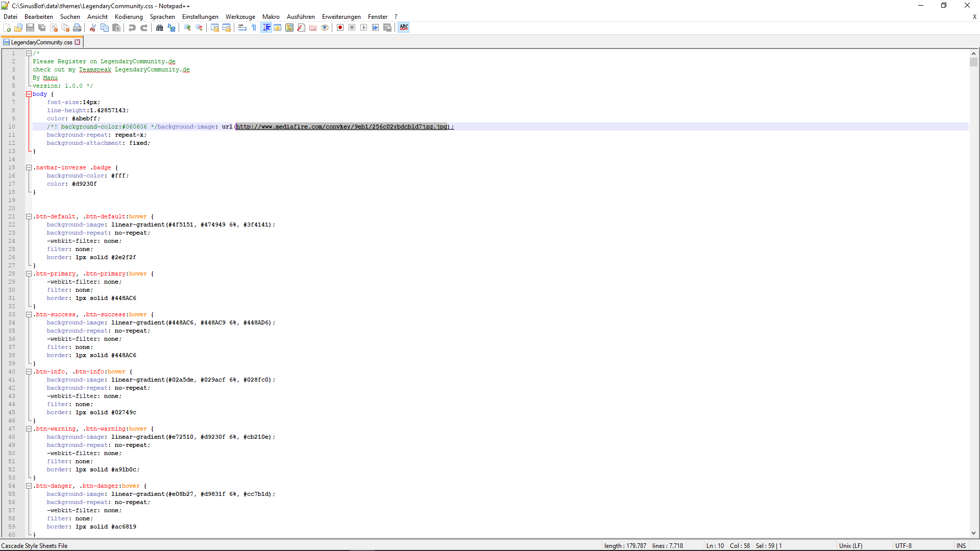
Task: Start macro recording with red dot icon
Action: click(340, 28)
